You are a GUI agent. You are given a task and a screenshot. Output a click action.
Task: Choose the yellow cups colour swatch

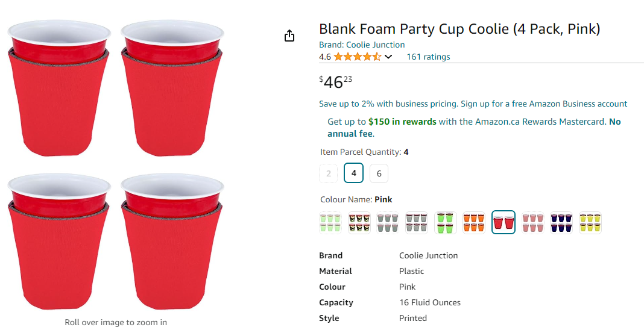590,223
